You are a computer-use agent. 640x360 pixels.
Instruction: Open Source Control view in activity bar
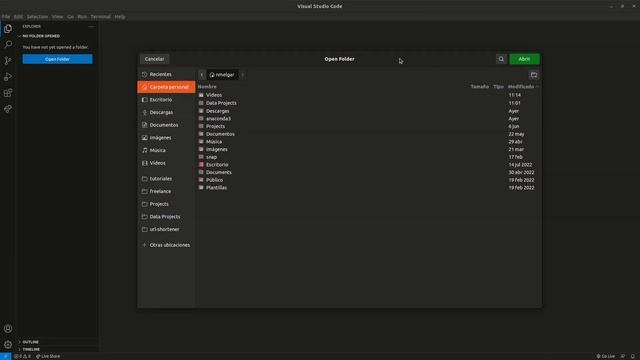(8, 60)
